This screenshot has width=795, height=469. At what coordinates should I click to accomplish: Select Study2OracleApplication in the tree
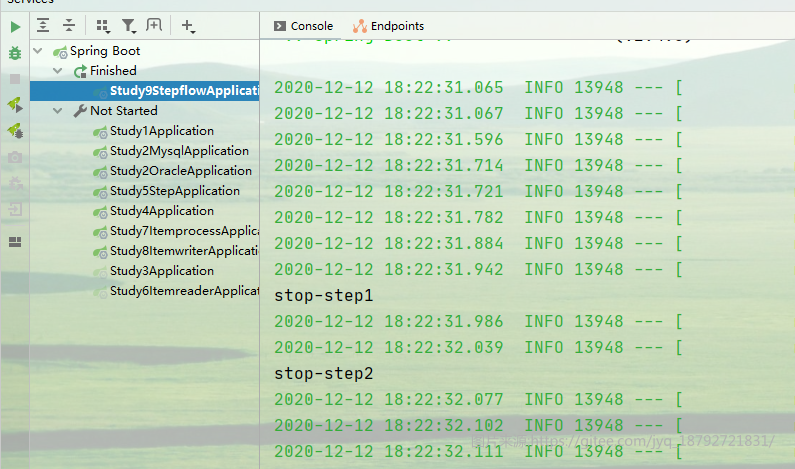(x=181, y=171)
